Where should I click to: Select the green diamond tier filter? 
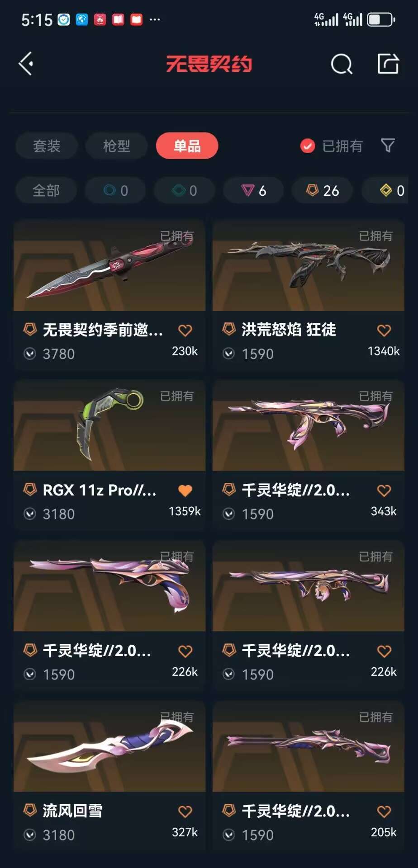tap(184, 190)
